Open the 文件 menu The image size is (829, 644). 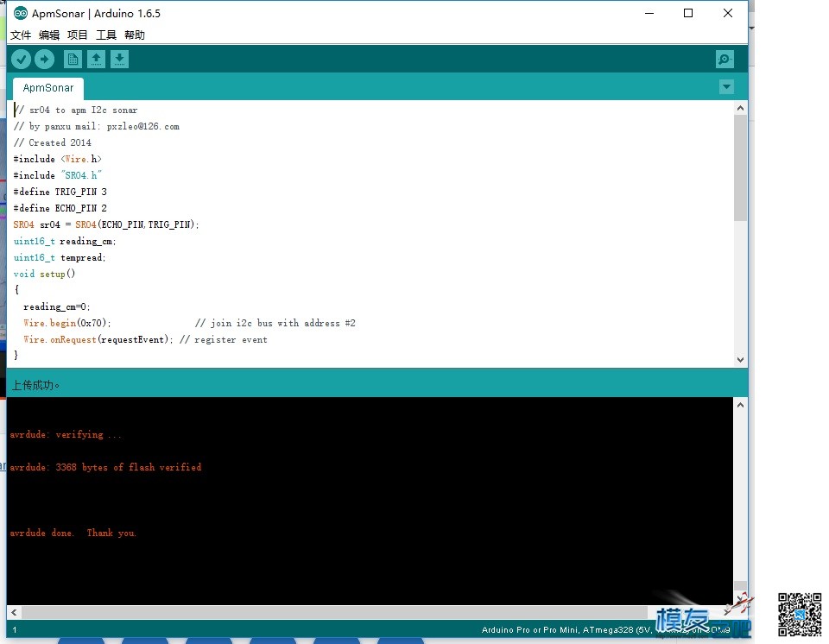[x=21, y=35]
